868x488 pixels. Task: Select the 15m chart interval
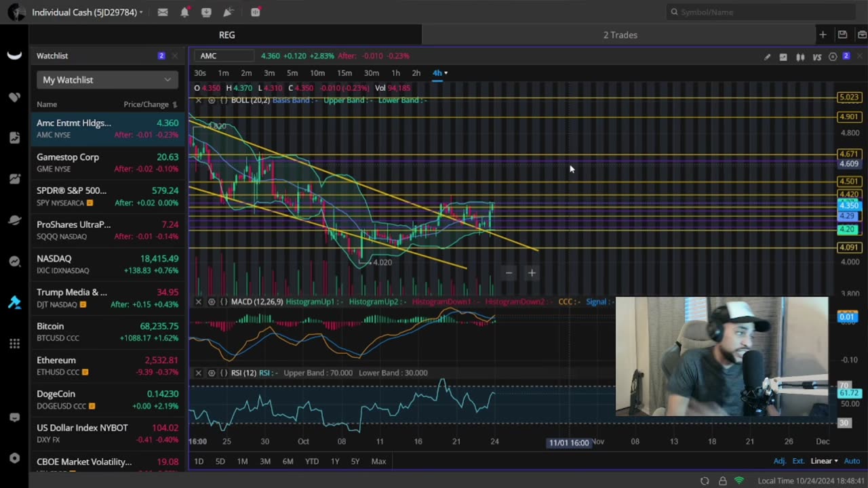344,73
